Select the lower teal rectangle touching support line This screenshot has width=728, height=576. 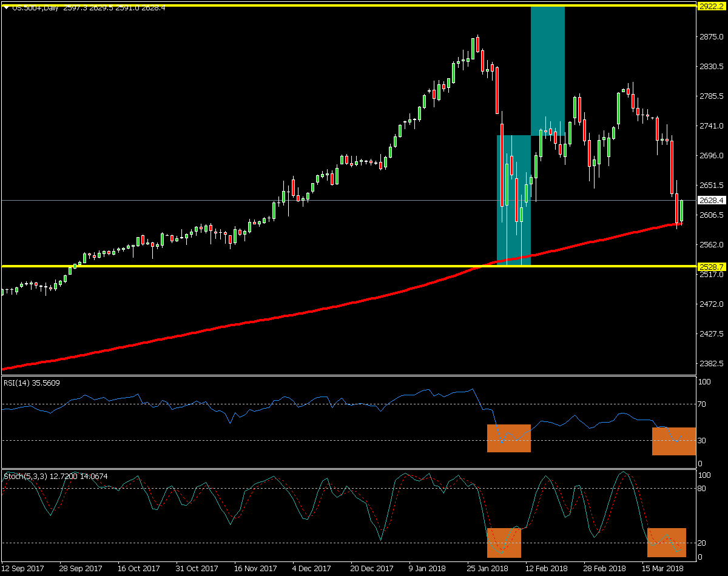click(513, 200)
